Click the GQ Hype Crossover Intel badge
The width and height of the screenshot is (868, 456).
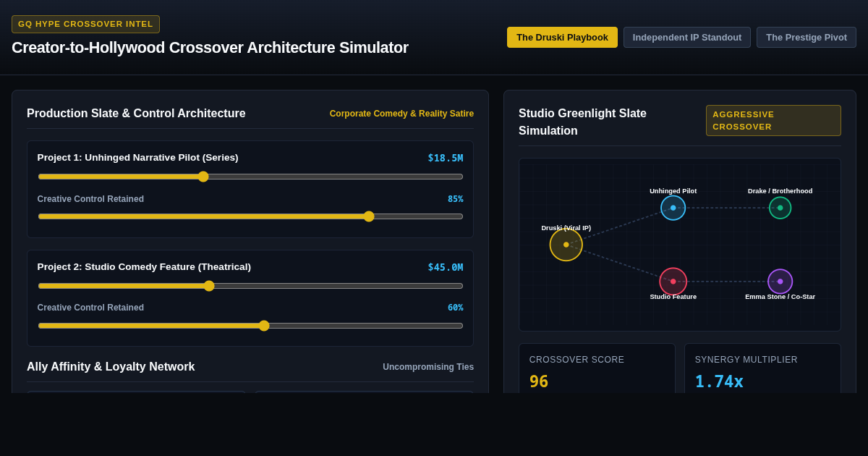coord(85,24)
